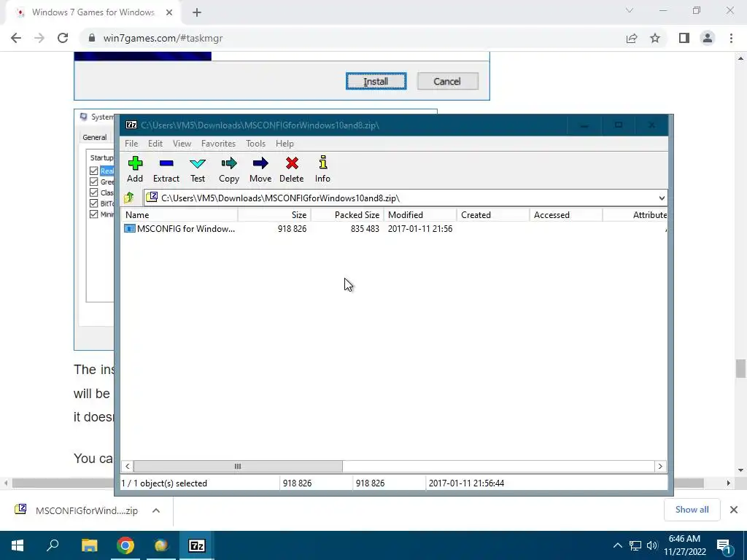The height and width of the screenshot is (560, 747).
Task: Click the Install button on the webpage
Action: pos(376,82)
